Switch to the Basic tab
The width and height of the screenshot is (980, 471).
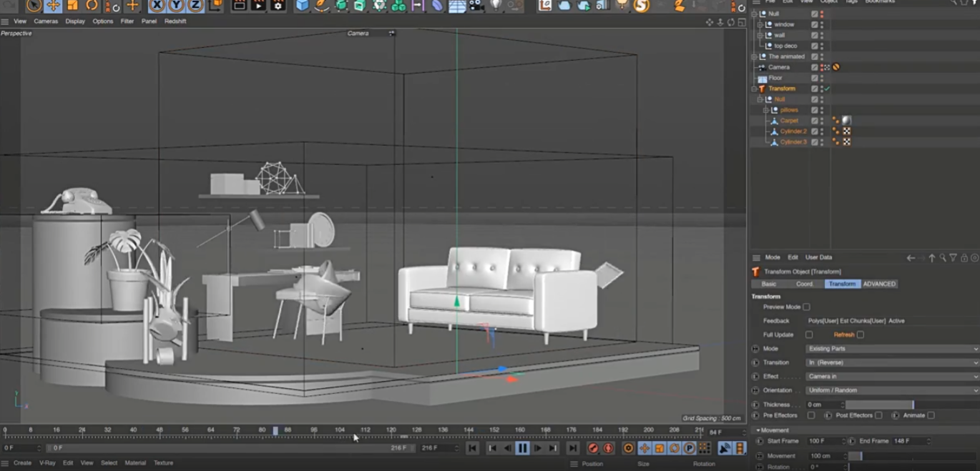click(769, 284)
